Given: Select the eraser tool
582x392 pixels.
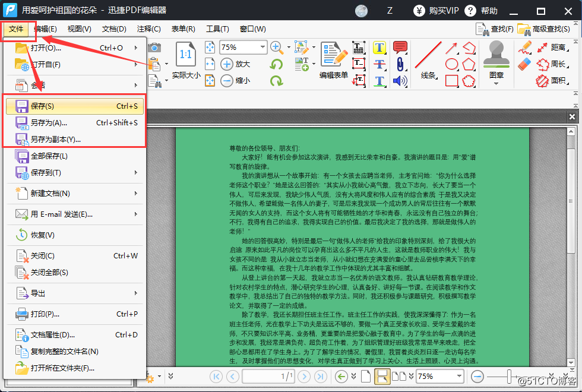Looking at the screenshot, I should pyautogui.click(x=525, y=64).
